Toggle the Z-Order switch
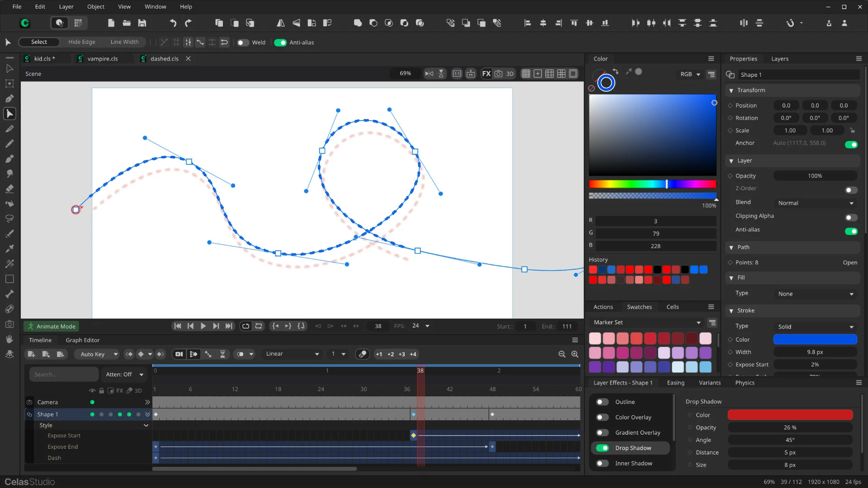Viewport: 868px width, 488px height. point(851,190)
